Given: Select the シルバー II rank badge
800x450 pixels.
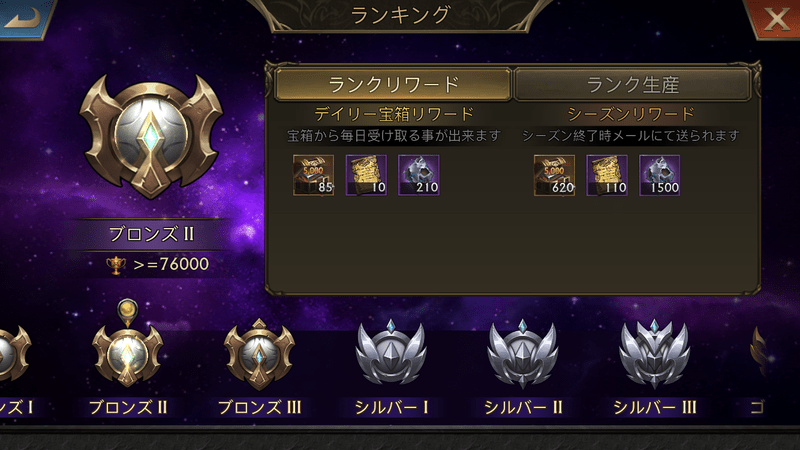Looking at the screenshot, I should pyautogui.click(x=522, y=353).
